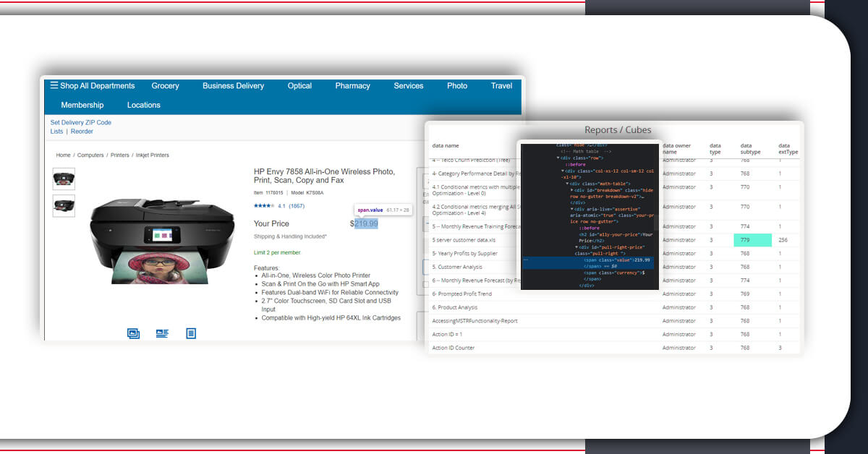Click the star rating icons next to 4.1
The width and height of the screenshot is (868, 454).
tap(263, 206)
